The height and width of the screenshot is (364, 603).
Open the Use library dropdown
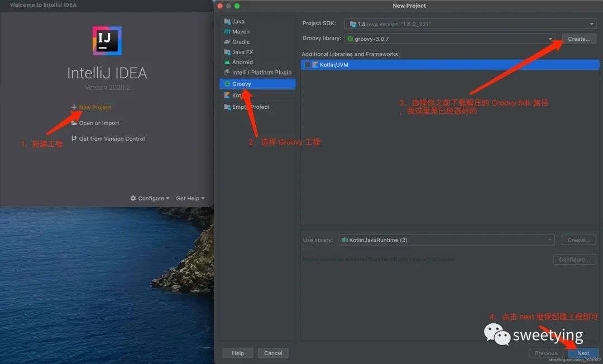(447, 240)
